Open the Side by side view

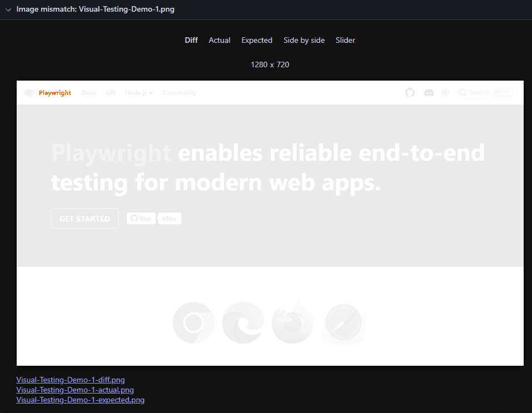304,40
